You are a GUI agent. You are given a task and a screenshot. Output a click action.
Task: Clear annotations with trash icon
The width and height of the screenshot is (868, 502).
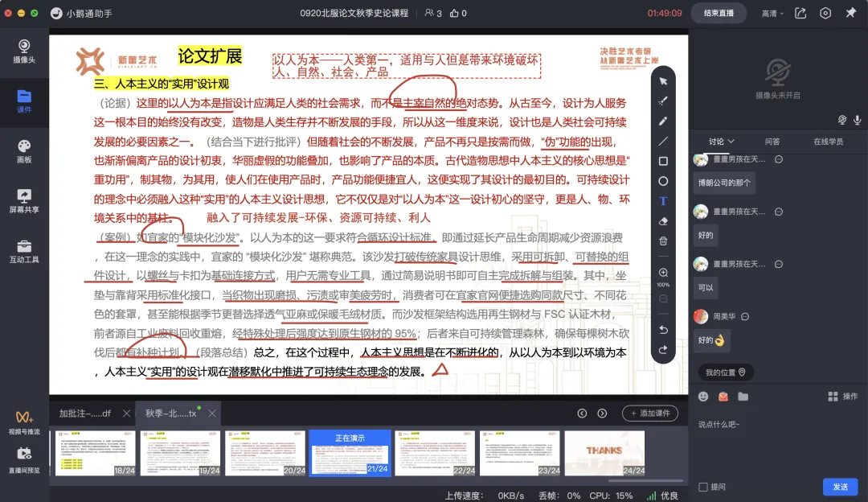663,241
